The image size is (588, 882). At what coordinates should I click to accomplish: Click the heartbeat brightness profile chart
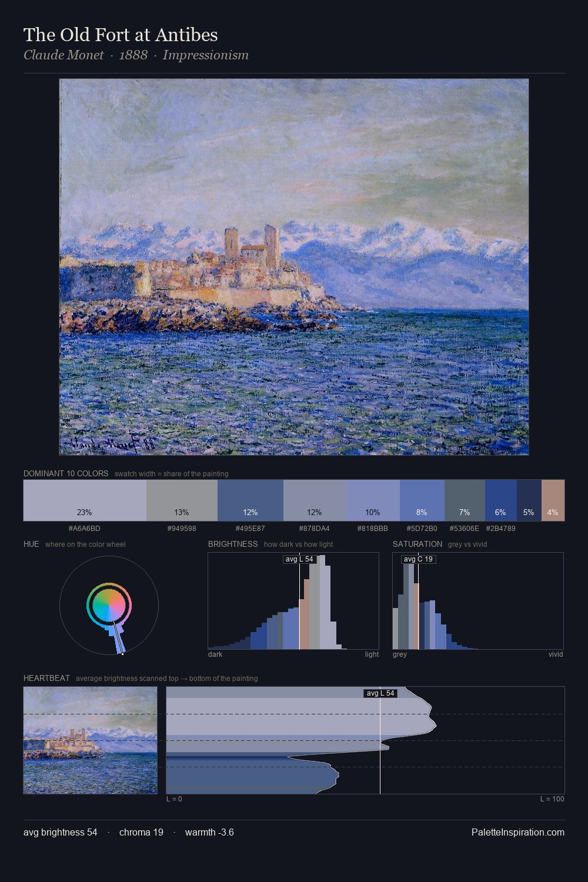365,740
